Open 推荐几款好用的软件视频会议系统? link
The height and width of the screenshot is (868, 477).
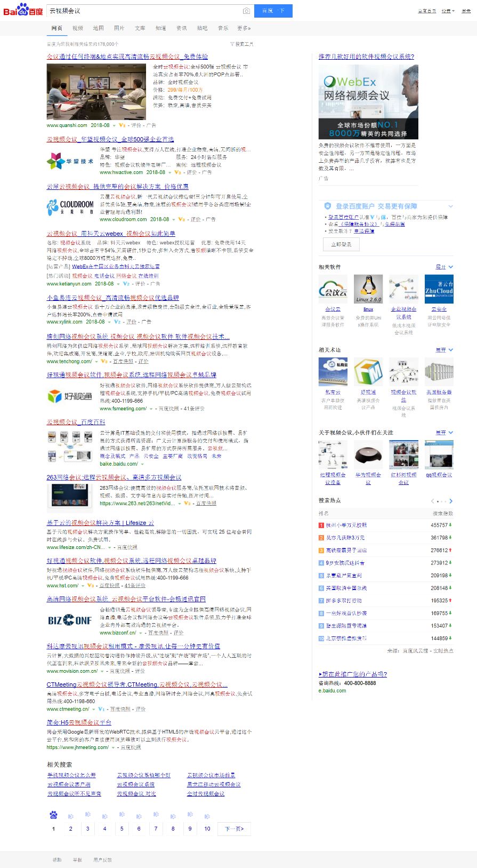coord(366,57)
